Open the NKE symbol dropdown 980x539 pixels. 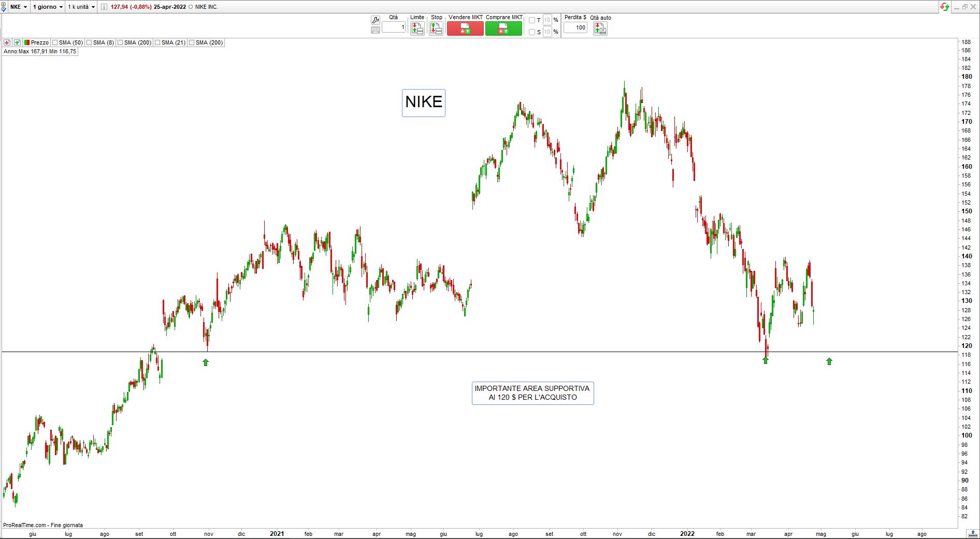point(19,7)
